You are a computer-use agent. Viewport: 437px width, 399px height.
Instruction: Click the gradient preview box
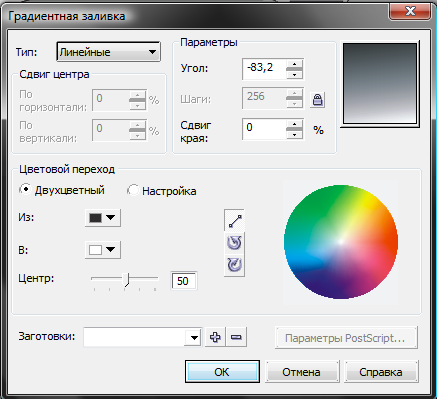point(380,84)
